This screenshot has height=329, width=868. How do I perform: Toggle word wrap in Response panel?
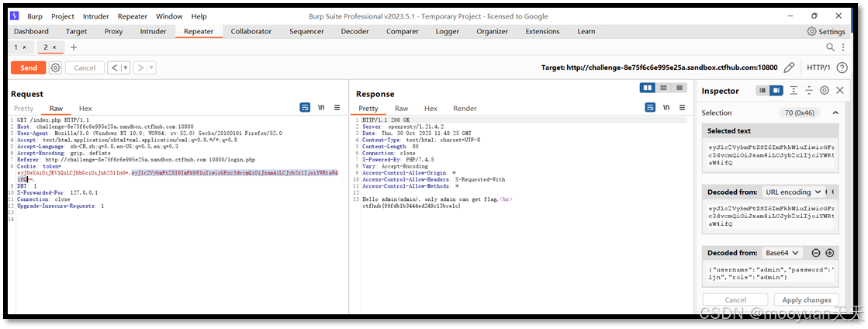coord(651,107)
